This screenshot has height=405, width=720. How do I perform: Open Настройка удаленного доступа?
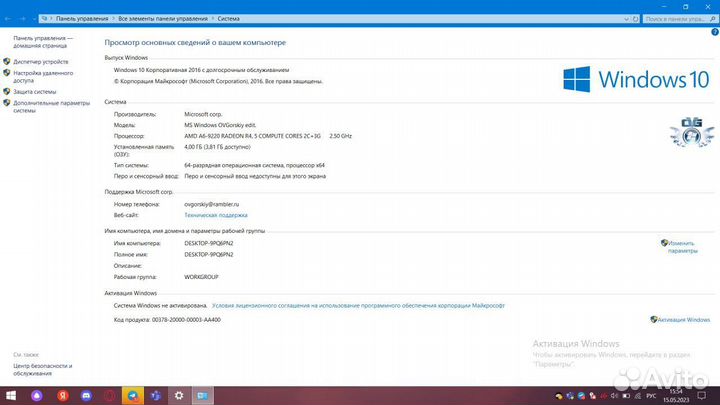click(x=43, y=77)
